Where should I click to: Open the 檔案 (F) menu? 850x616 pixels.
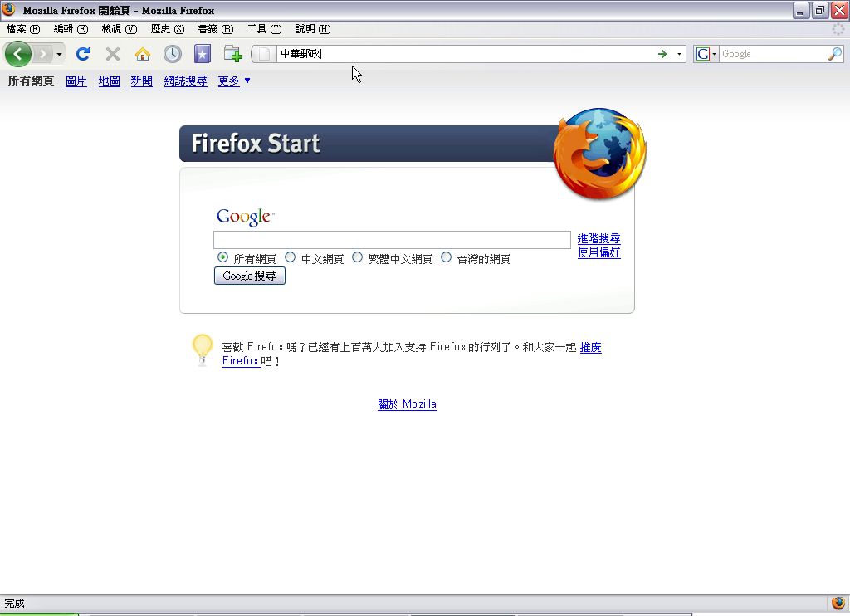point(23,29)
